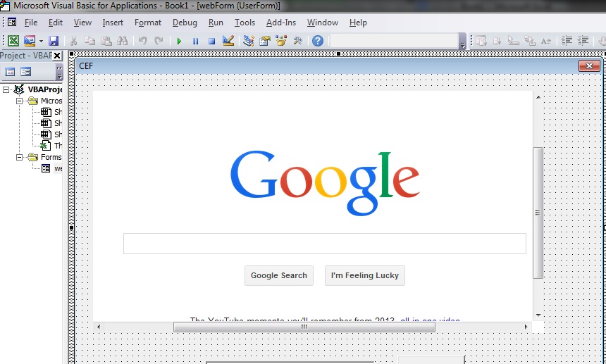The image size is (606, 364).
Task: Click the Google search text field
Action: (325, 244)
